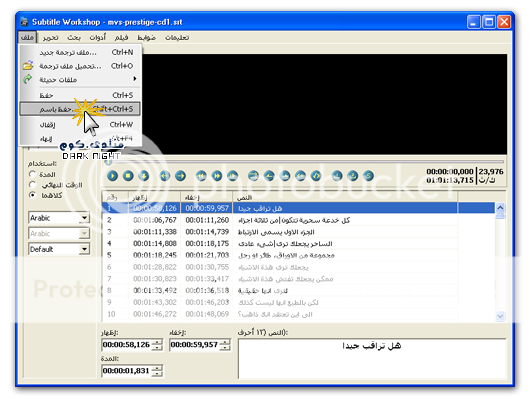Select subtitle row 5 at 00:01:18,245
Image resolution: width=530 pixels, height=399 pixels.
[x=298, y=255]
